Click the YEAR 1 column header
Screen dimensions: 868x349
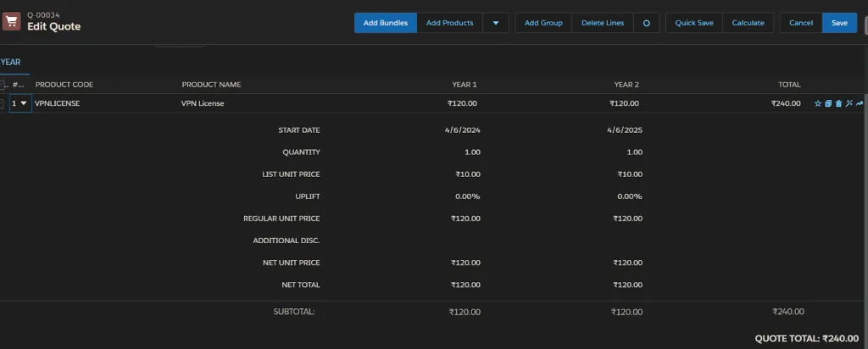[x=465, y=85]
